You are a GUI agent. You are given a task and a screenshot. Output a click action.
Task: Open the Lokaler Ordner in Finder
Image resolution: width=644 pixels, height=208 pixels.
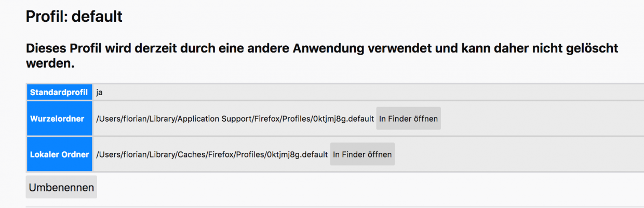362,154
